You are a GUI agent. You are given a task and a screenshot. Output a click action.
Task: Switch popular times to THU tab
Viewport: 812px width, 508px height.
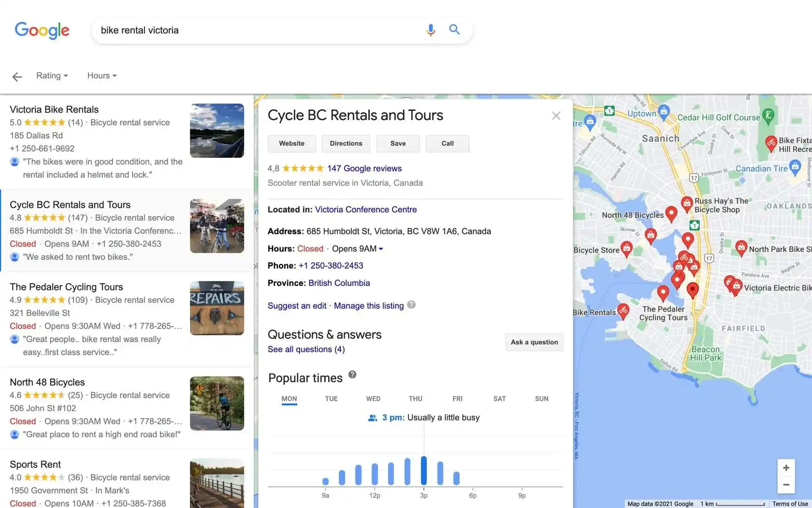415,399
